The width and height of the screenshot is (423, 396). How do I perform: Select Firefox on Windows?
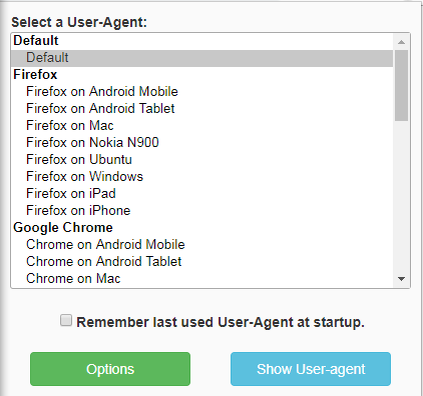202,177
